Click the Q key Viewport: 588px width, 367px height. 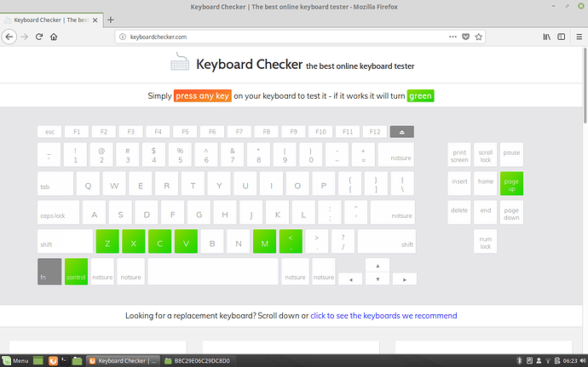[88, 184]
